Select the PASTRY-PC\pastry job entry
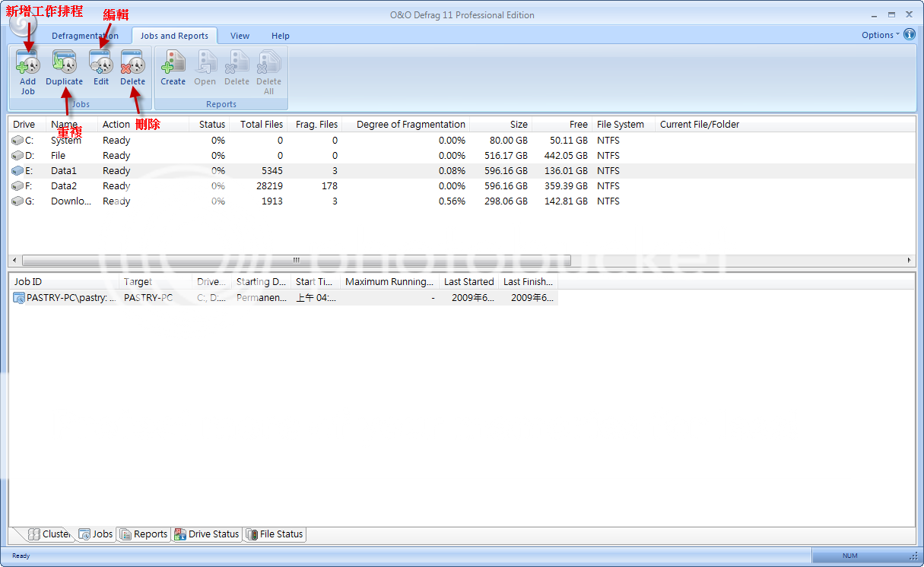 click(283, 298)
